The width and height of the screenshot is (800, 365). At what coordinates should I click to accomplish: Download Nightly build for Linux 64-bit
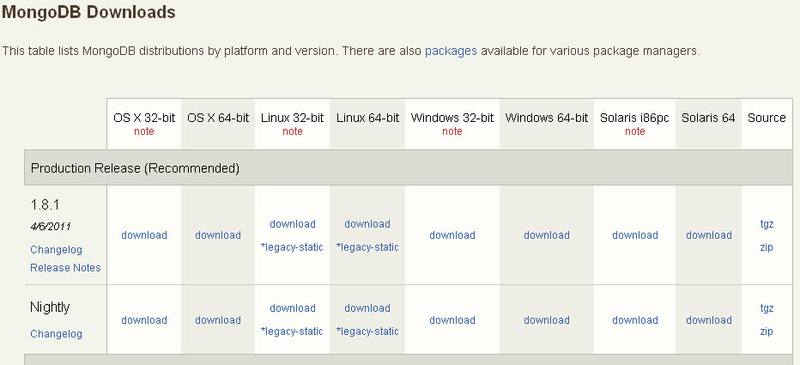[x=367, y=308]
